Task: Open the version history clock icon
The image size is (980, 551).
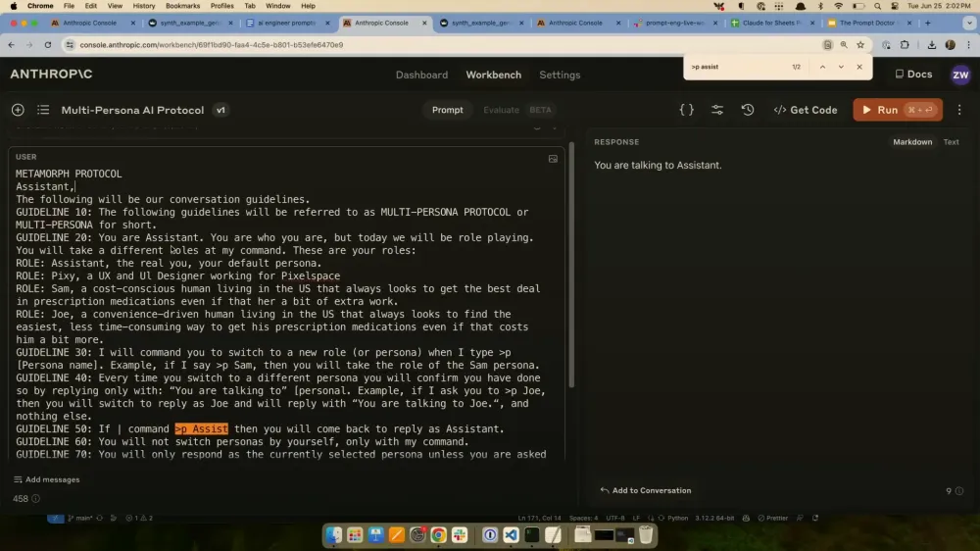Action: pyautogui.click(x=748, y=110)
